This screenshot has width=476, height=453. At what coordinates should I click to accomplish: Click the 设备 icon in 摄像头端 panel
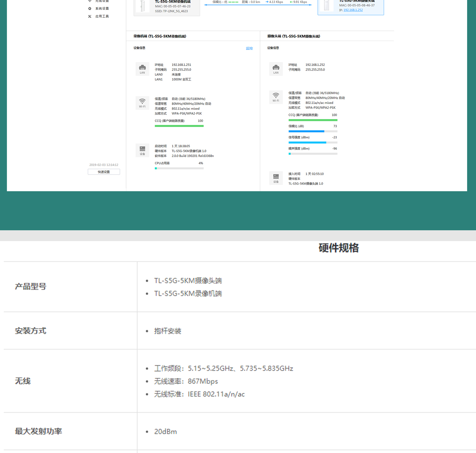click(x=276, y=178)
